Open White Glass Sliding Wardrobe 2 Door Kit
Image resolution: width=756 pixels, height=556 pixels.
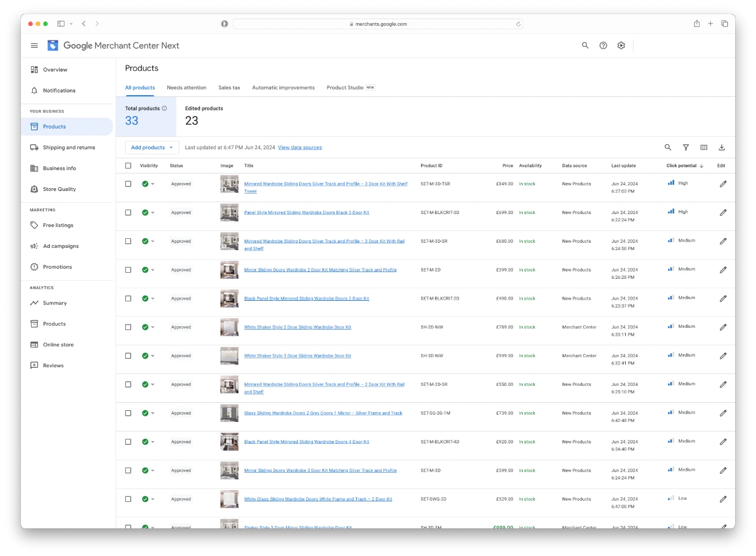pos(318,499)
